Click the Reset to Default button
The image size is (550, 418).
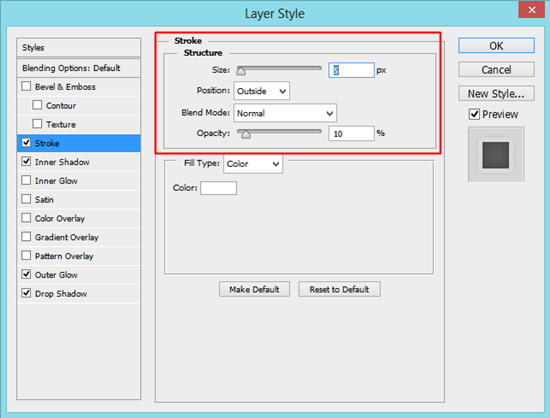pyautogui.click(x=339, y=289)
